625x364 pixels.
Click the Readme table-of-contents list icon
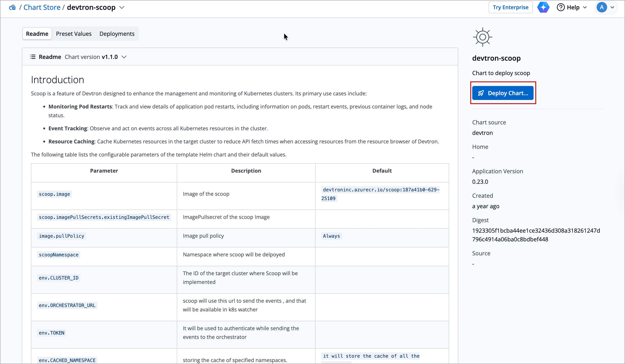[x=33, y=57]
